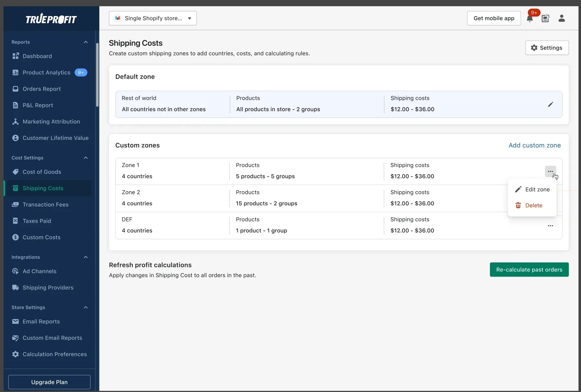This screenshot has height=392, width=581.
Task: Click '1 product - 1 group' text
Action: 261,230
